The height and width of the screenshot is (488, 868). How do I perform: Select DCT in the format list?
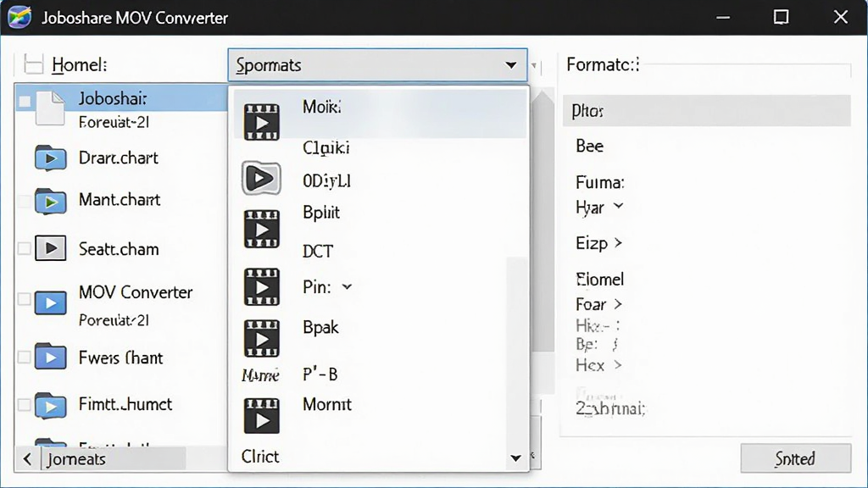318,252
